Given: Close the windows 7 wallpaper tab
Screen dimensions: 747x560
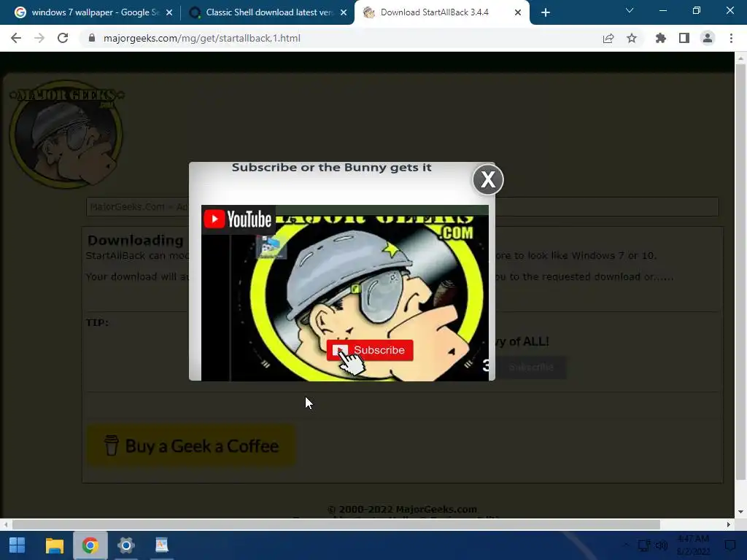Looking at the screenshot, I should pos(169,13).
